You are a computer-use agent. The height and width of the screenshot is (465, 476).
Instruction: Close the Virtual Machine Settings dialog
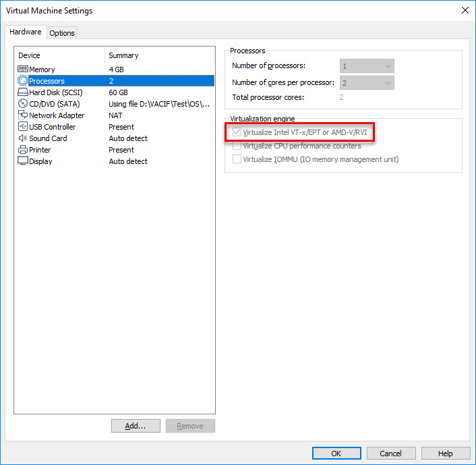tap(465, 10)
